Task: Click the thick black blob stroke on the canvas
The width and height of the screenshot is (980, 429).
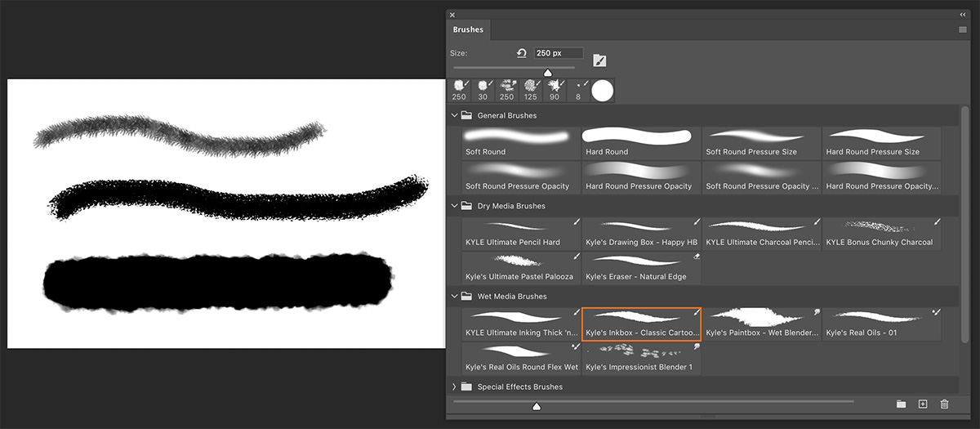Action: pyautogui.click(x=216, y=283)
